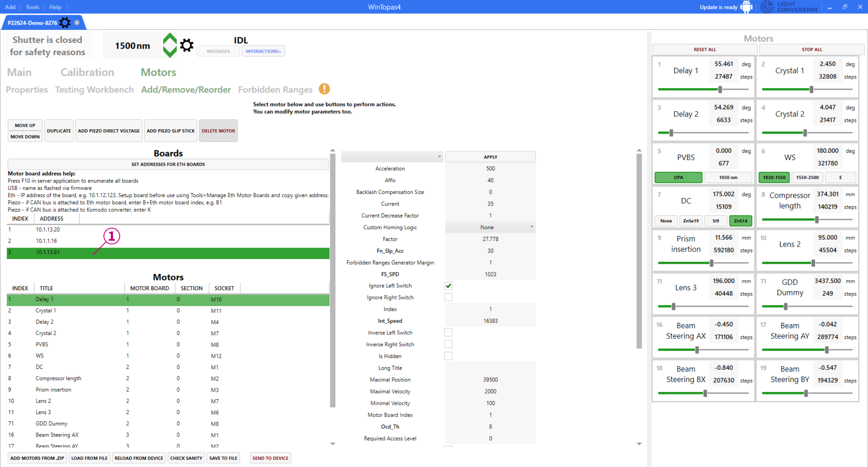The width and height of the screenshot is (868, 467).
Task: Select the Crystal 1 row in the Motors table
Action: pos(87,310)
